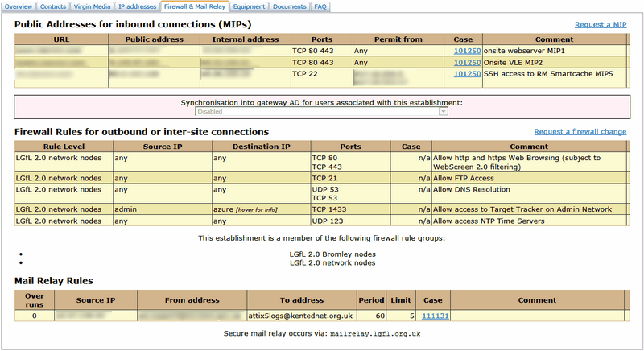This screenshot has width=644, height=351.
Task: Click the 'LGfL 2.0 Bromley nodes' group
Action: tap(332, 254)
